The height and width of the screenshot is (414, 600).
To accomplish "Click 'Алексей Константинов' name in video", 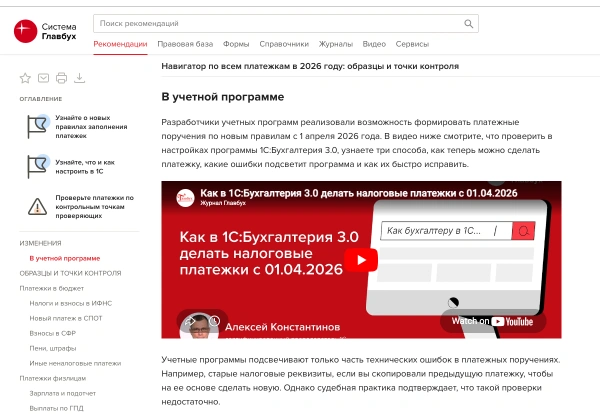I will [x=282, y=327].
